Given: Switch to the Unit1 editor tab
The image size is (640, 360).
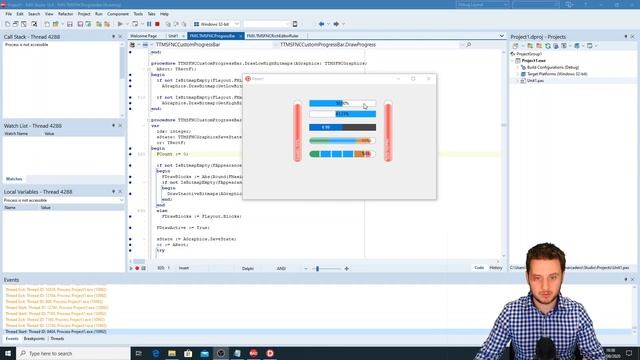Looking at the screenshot, I should pos(173,36).
